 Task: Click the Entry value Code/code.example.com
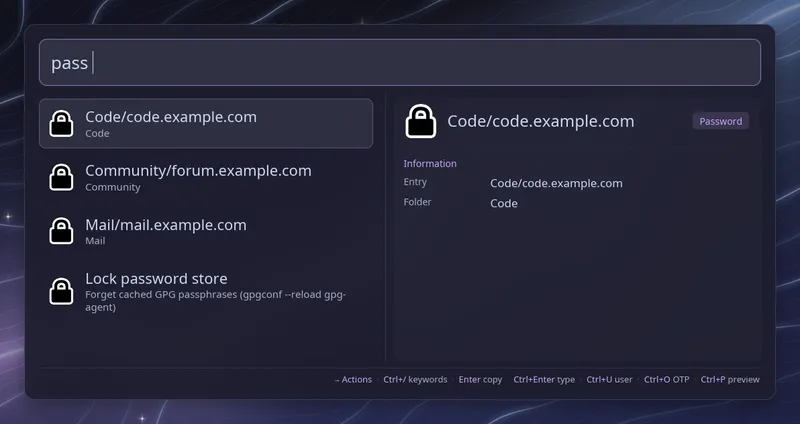(x=556, y=183)
